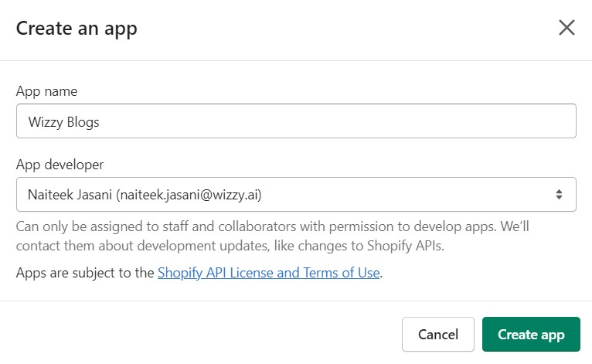Select Naiteek Jasani developer entry

coord(145,195)
